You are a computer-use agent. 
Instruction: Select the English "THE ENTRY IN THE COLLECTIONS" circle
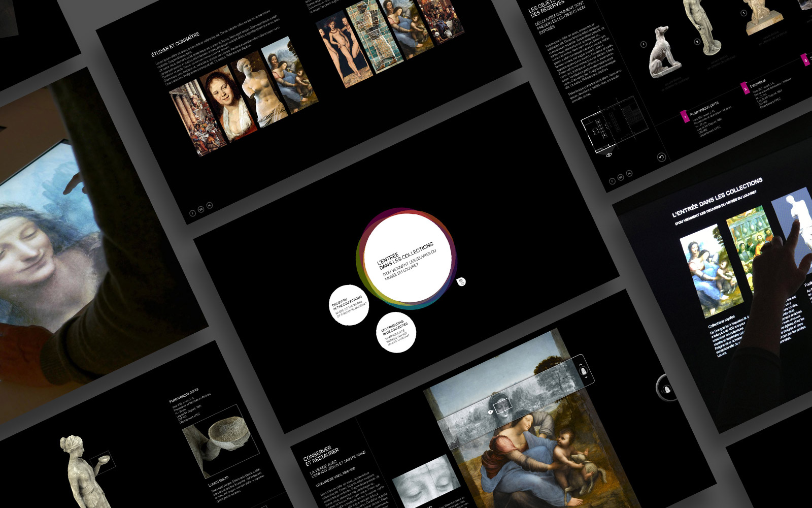(349, 305)
